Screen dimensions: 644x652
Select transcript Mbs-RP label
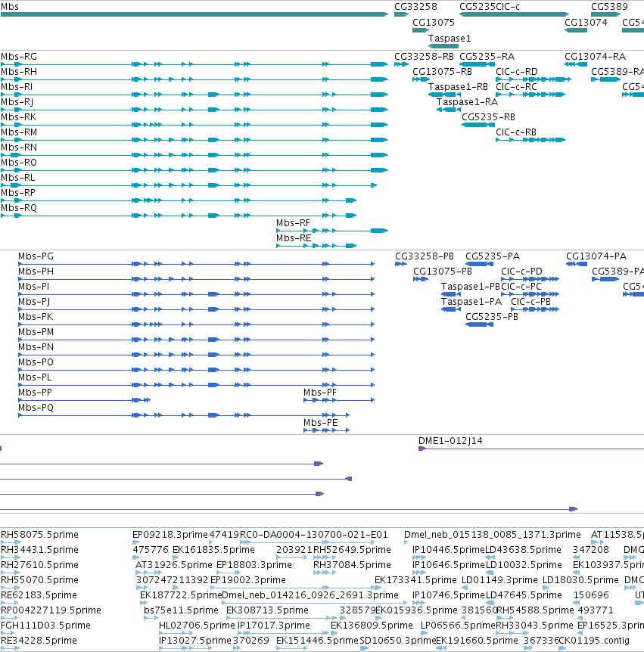click(18, 193)
